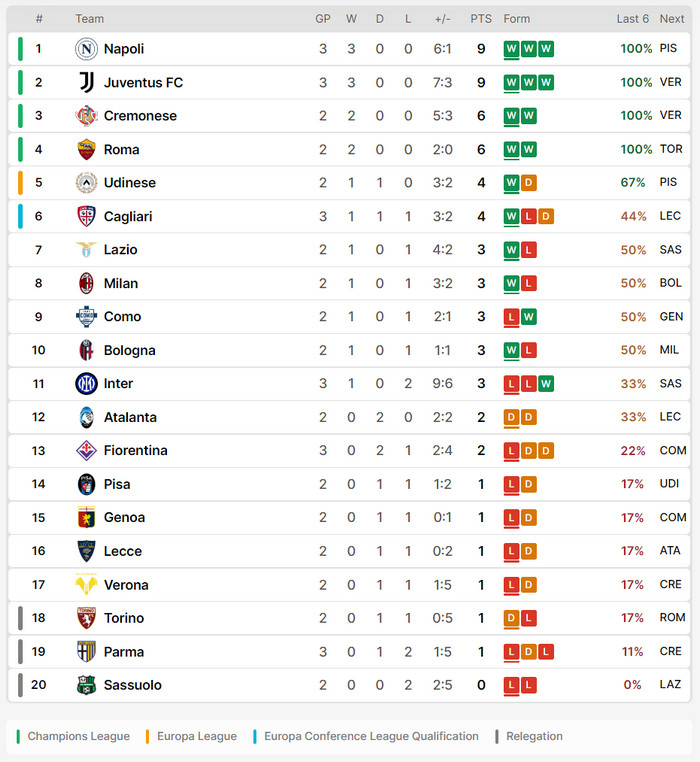This screenshot has height=762, width=700.
Task: Sort table by PTS column header
Action: pyautogui.click(x=481, y=19)
